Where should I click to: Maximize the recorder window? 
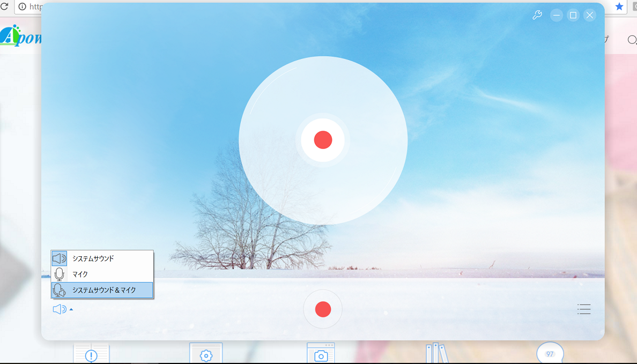[x=573, y=15]
